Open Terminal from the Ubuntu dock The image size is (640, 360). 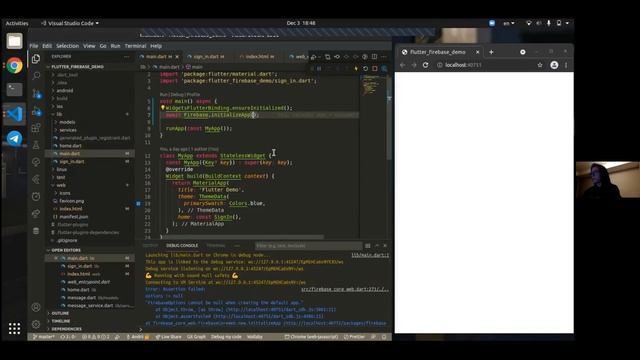(14, 89)
